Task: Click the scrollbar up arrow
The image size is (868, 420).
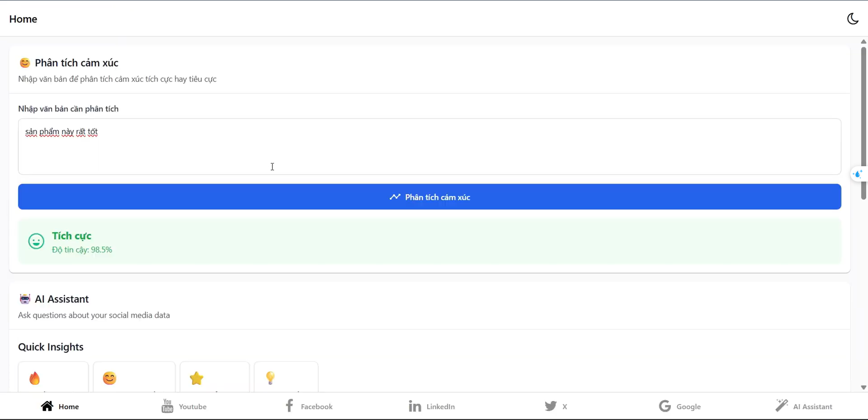Action: [863, 42]
